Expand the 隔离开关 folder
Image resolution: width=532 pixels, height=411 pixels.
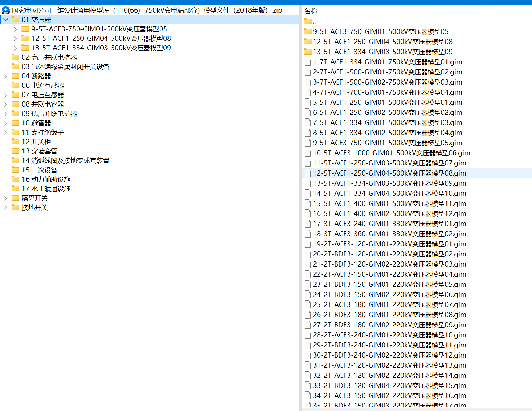pyautogui.click(x=6, y=198)
